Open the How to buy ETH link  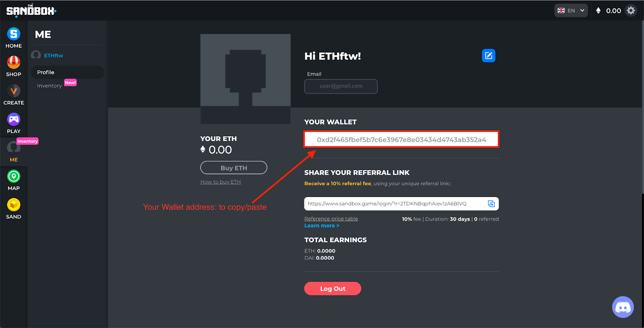pos(221,182)
